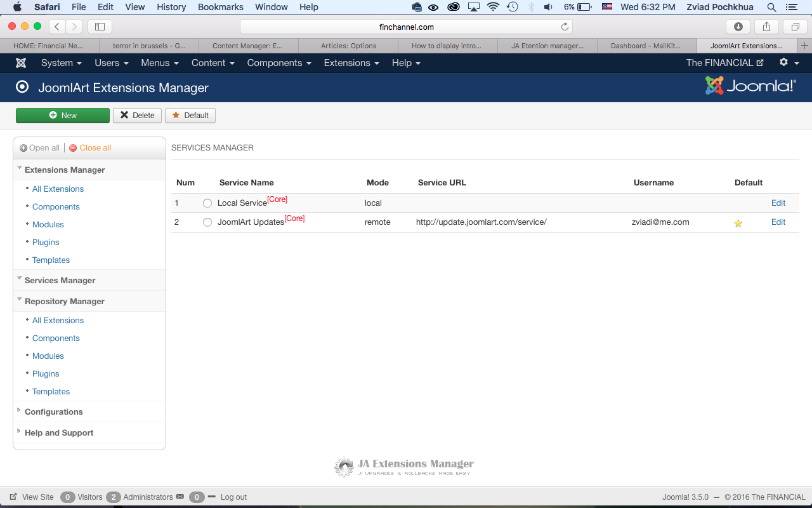This screenshot has width=812, height=508.
Task: Open the Joomla logo menu icon in admin bar
Action: [x=21, y=63]
